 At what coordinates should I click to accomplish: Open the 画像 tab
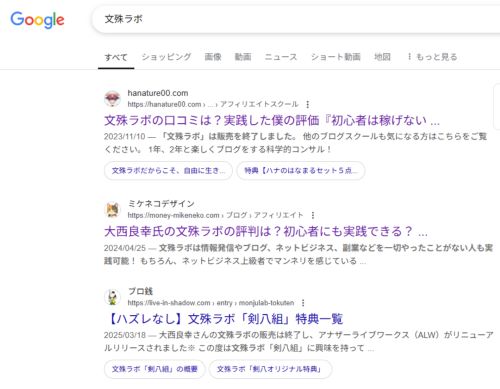213,57
